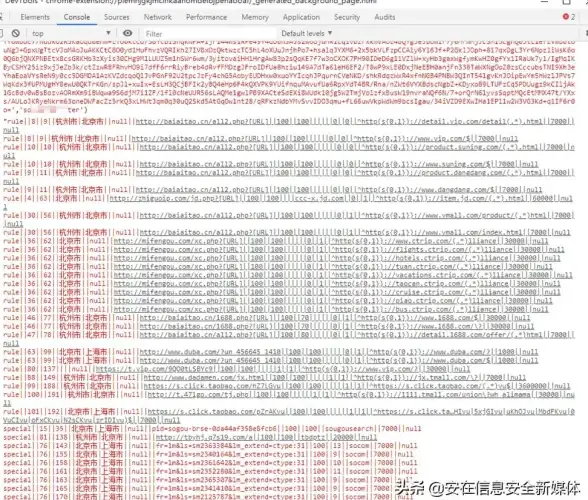Clear the console with the ban icon
Viewport: 588px width, 500px height.
pyautogui.click(x=15, y=33)
